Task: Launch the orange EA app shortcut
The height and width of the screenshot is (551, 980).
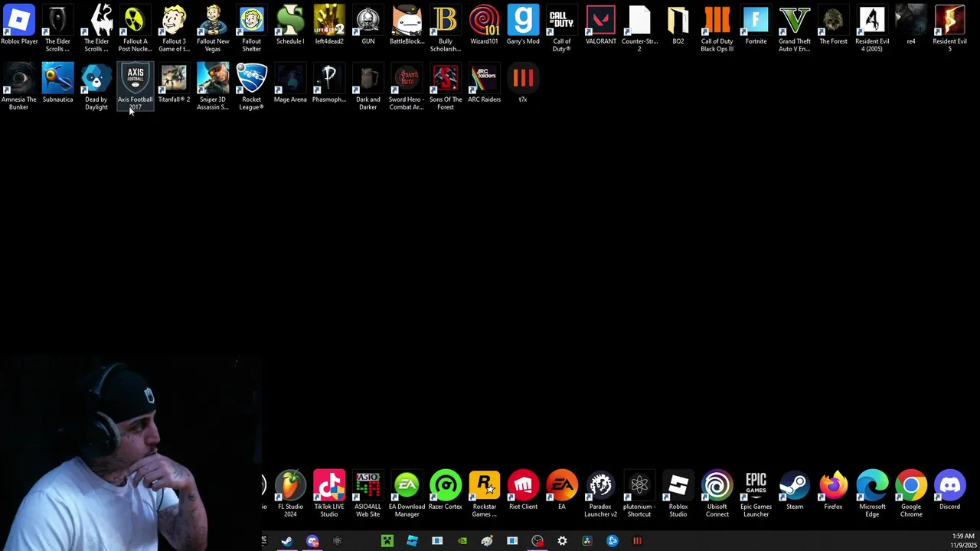Action: [x=562, y=491]
